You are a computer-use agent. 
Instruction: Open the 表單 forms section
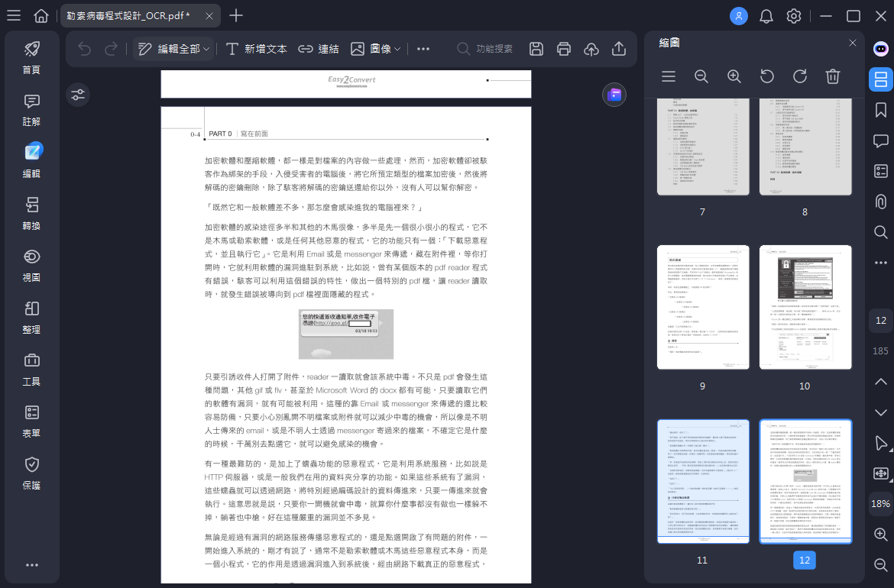pyautogui.click(x=31, y=422)
